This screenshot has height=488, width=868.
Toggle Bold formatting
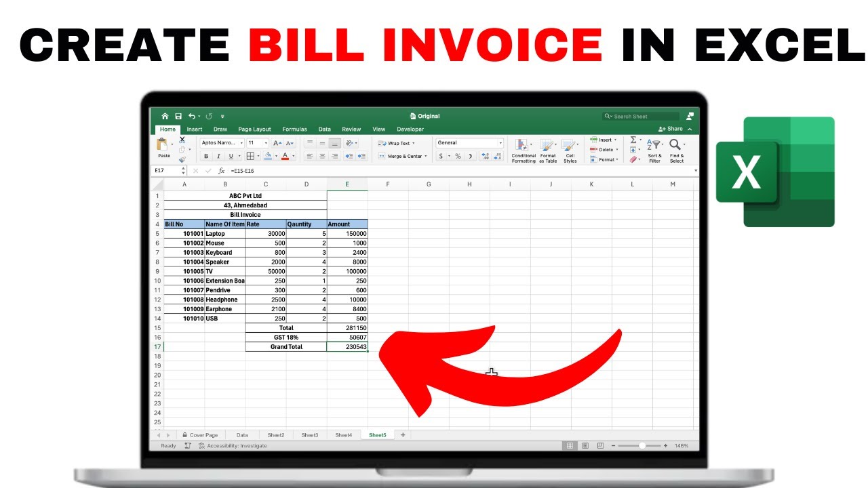click(x=207, y=156)
